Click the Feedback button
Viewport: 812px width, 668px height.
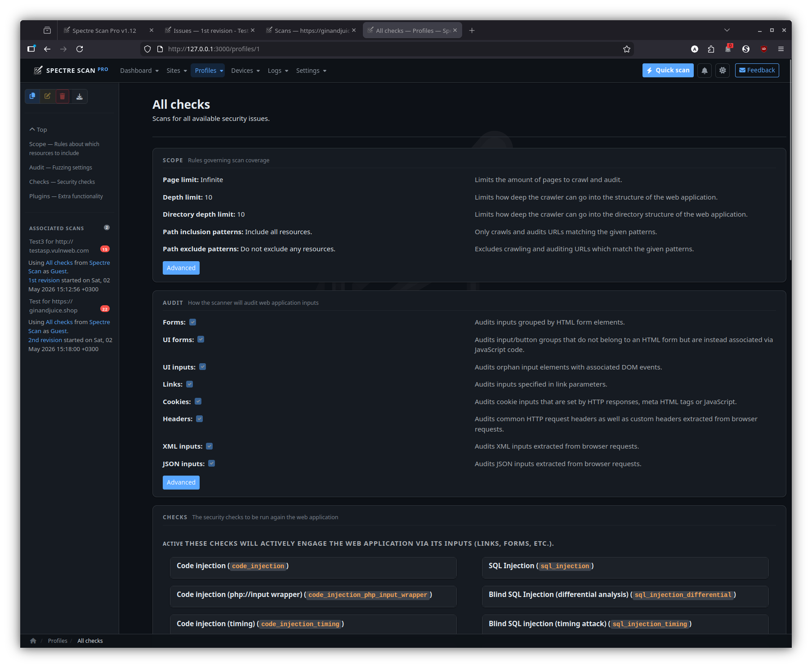tap(757, 70)
